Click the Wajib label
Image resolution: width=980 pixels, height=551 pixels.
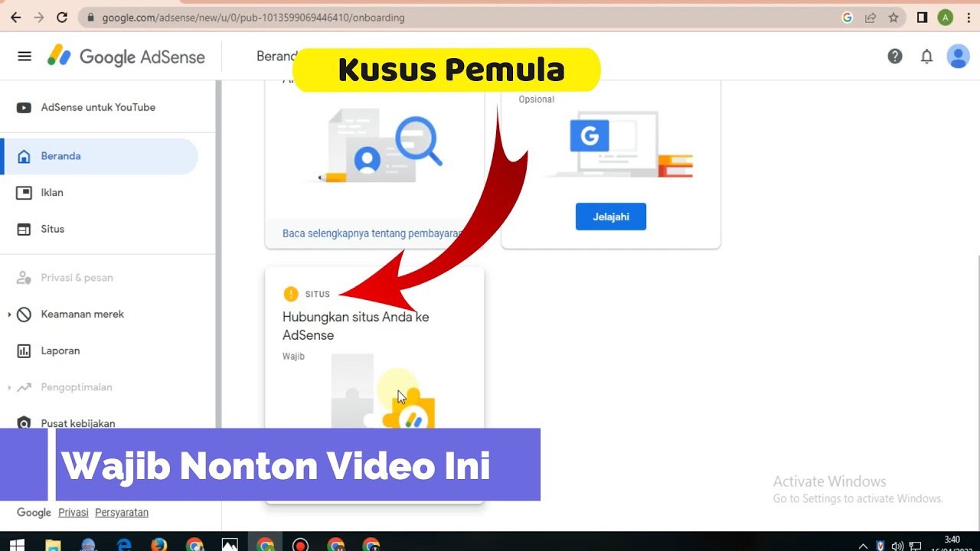pos(293,357)
